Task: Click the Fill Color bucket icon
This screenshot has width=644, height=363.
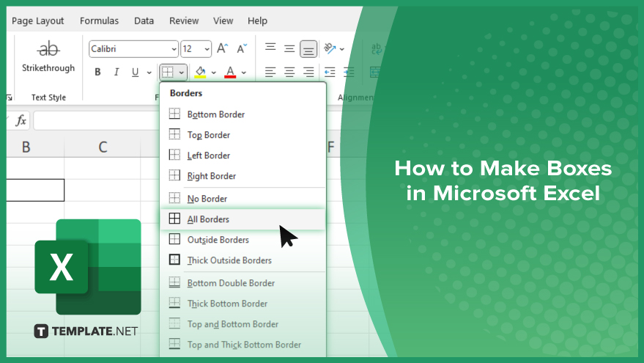Action: pyautogui.click(x=200, y=73)
